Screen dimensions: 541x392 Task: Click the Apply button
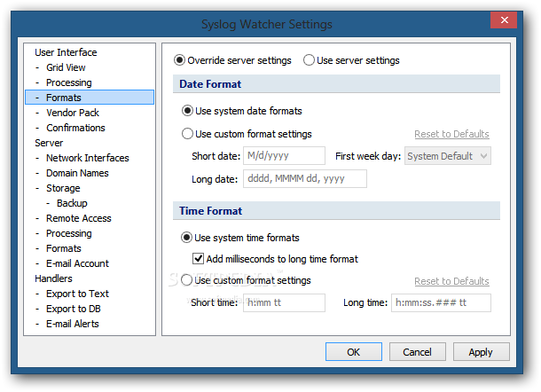(x=481, y=352)
